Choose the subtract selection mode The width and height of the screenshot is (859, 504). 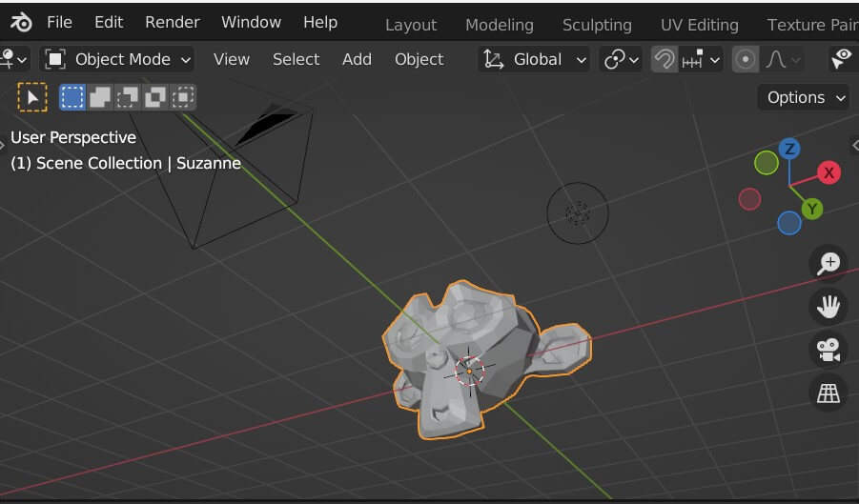127,97
